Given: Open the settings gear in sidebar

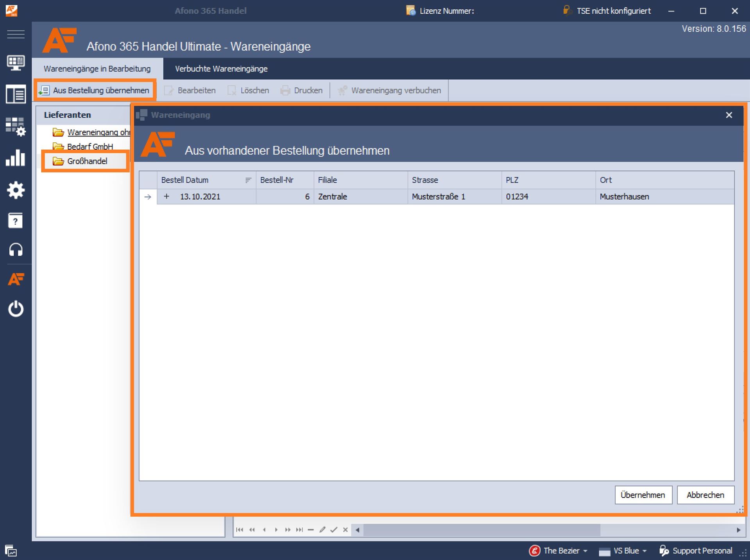Looking at the screenshot, I should (16, 190).
